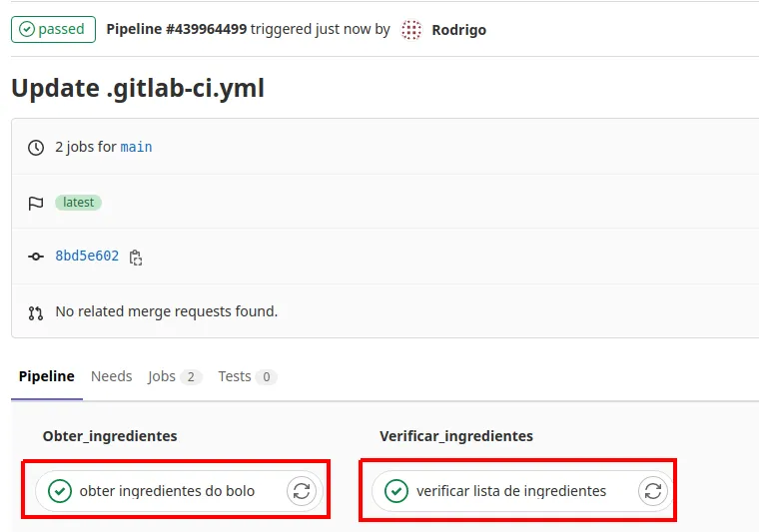Select the Pipeline tab
The image size is (759, 532).
47,376
